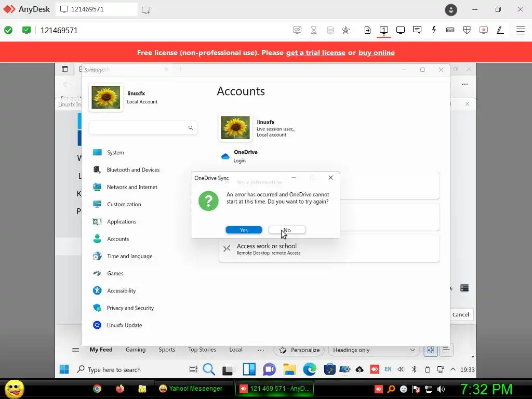The height and width of the screenshot is (399, 532).
Task: Start session recording in AnyDesk toolbar
Action: 484,30
